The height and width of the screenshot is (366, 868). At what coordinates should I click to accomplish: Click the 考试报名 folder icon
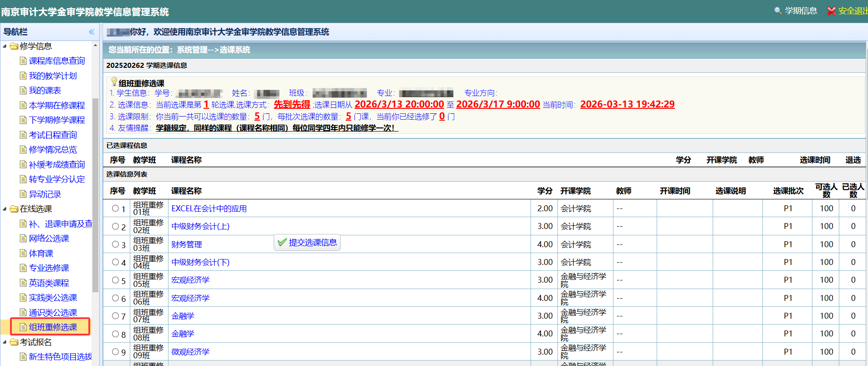[x=14, y=342]
